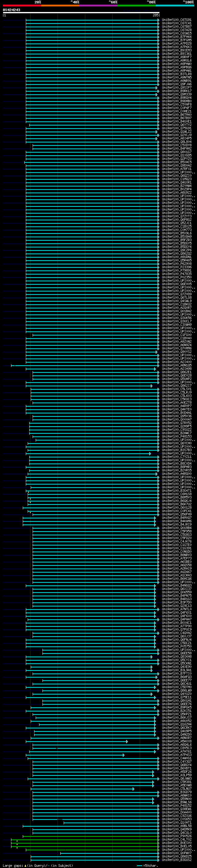Select the UniRef100_A8N1Q5 label

pos(176,365)
